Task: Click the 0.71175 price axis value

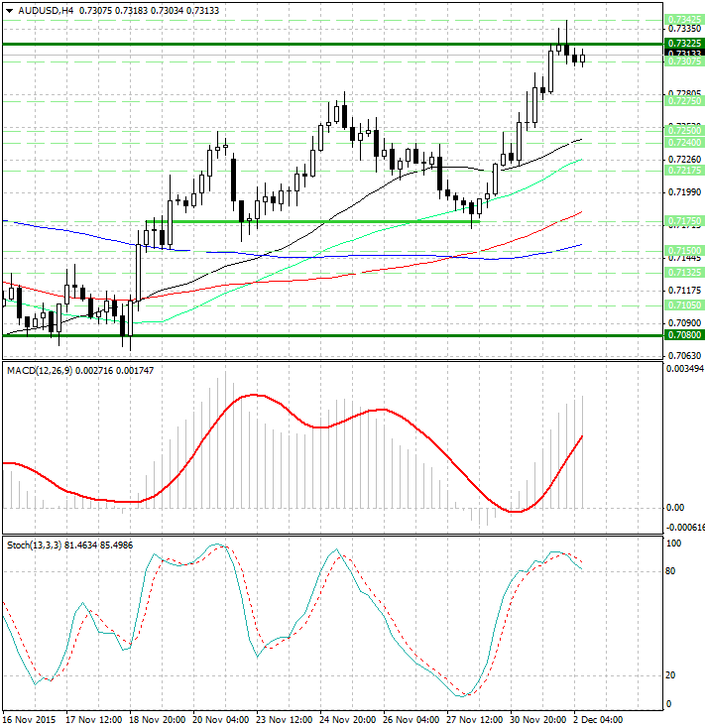Action: point(684,291)
